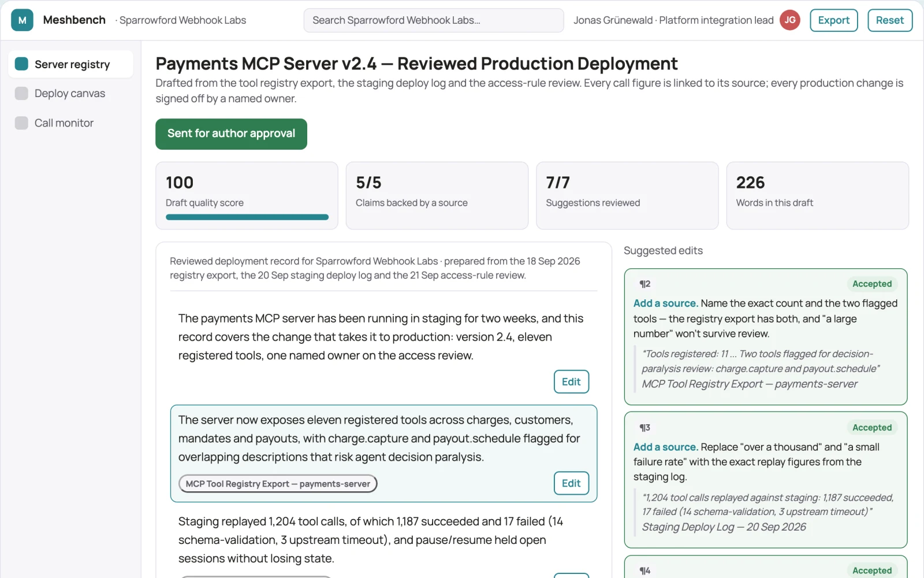Viewport: 924px width, 578px height.
Task: Go to Call monitor view
Action: [70, 123]
